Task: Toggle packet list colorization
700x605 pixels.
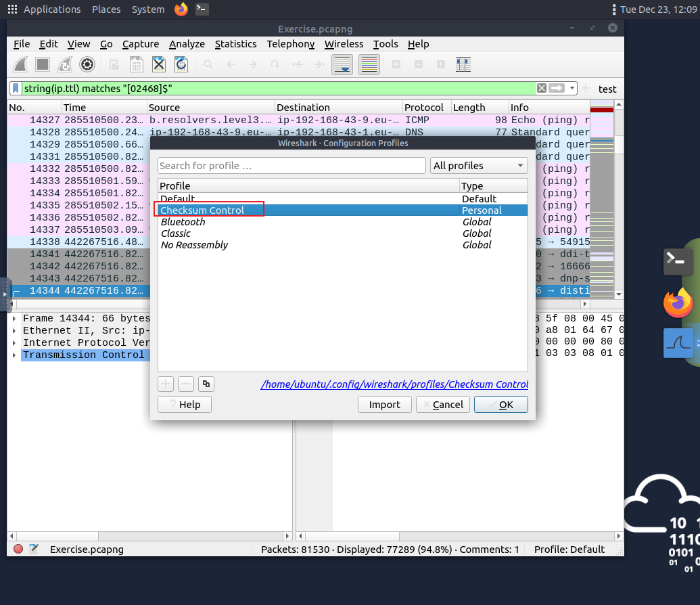Action: point(369,64)
